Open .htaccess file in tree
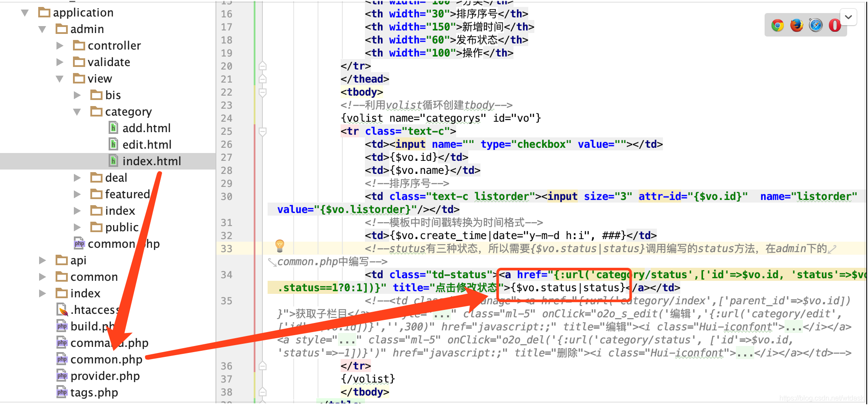This screenshot has width=868, height=406. [x=94, y=310]
